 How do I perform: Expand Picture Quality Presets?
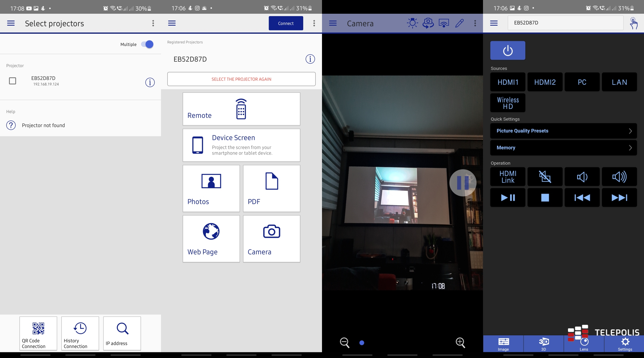point(563,131)
